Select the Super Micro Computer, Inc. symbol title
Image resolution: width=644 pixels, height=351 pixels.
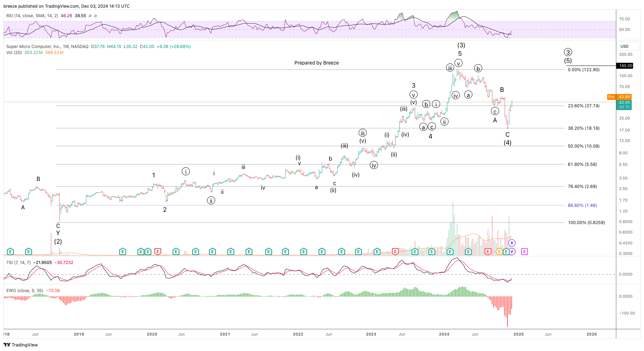(47, 47)
